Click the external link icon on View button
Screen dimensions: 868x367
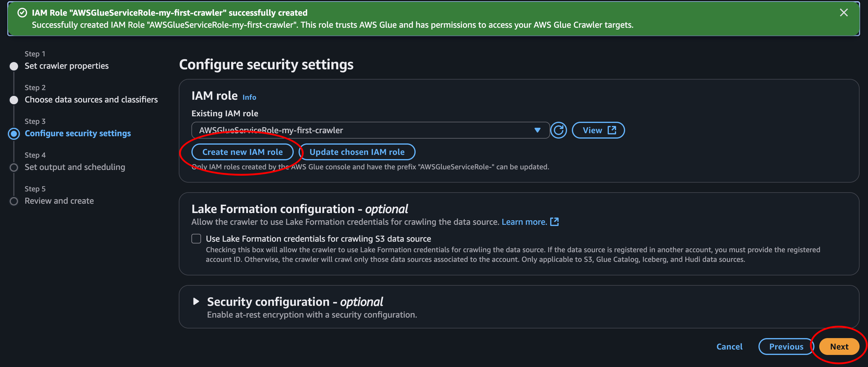coord(612,130)
